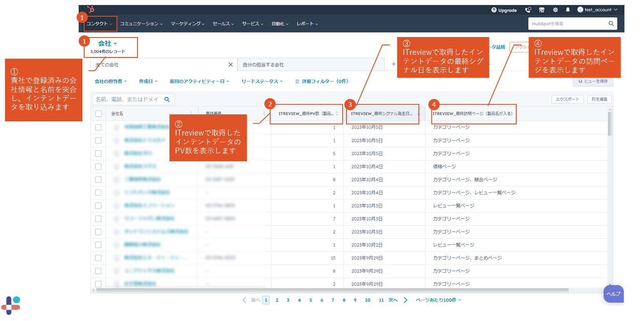Open the ページあたり100件 page size dropdown
Viewport: 644px width, 321px height.
click(438, 300)
